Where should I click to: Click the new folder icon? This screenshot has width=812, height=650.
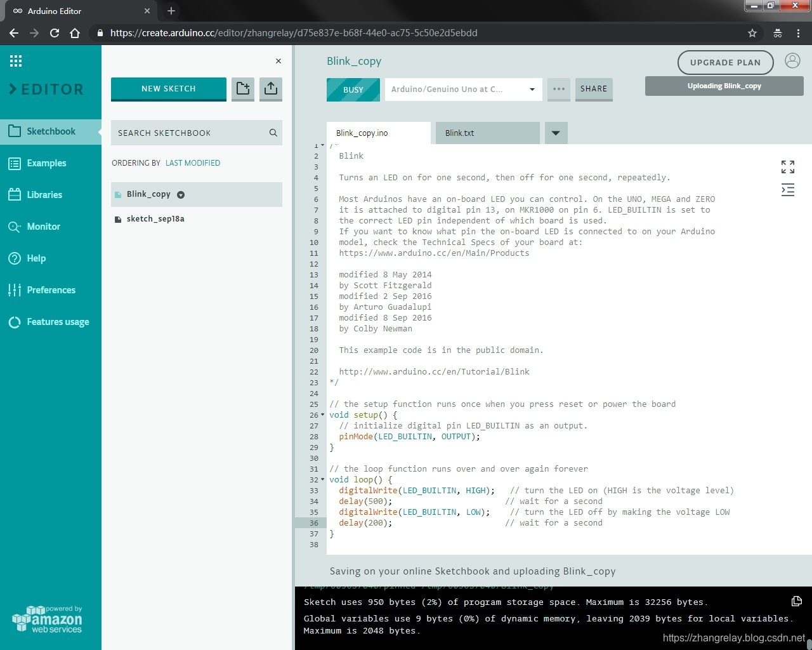pyautogui.click(x=243, y=89)
